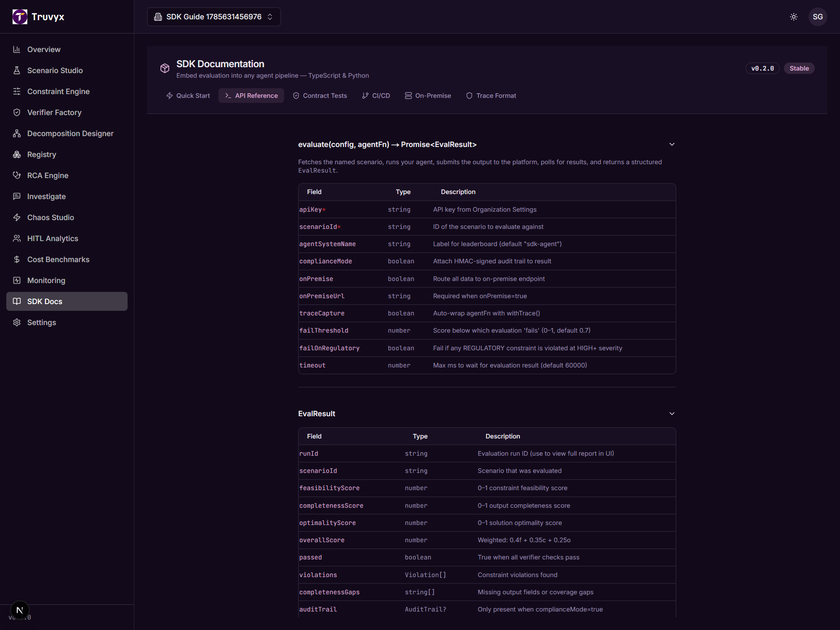
Task: Collapse the evaluate(config, agentFn) section
Action: [672, 144]
